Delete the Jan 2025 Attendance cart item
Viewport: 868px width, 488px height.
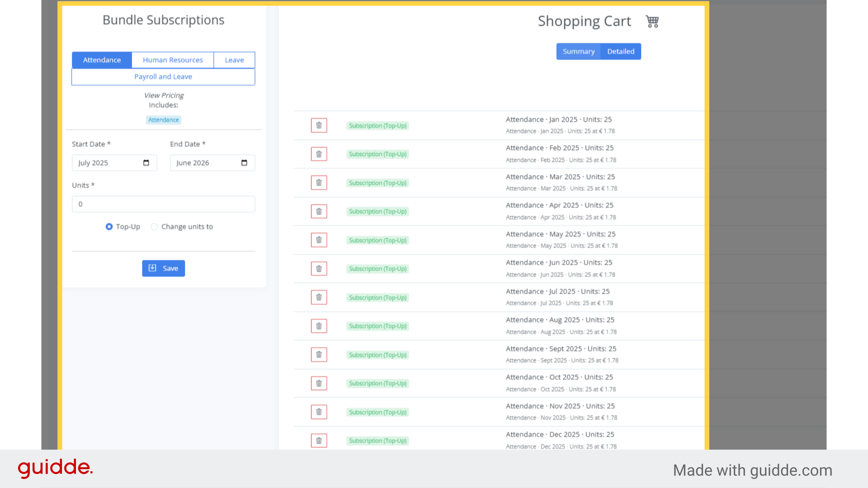point(319,125)
